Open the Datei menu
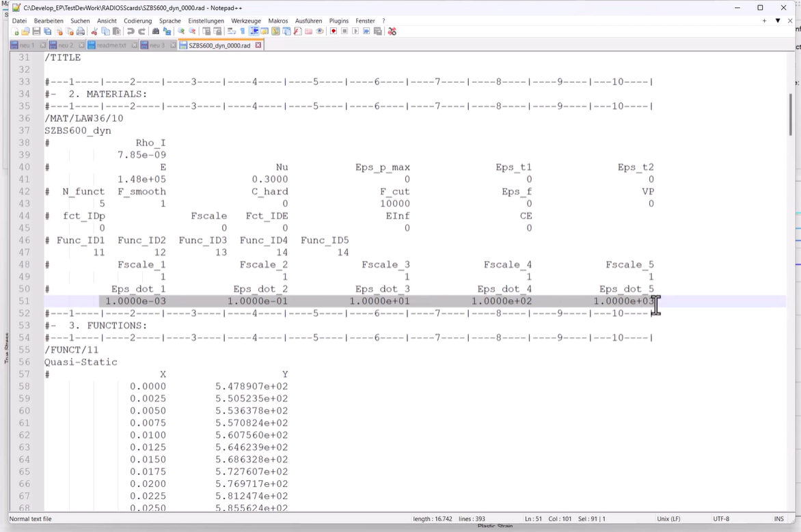This screenshot has width=801, height=532. point(19,21)
